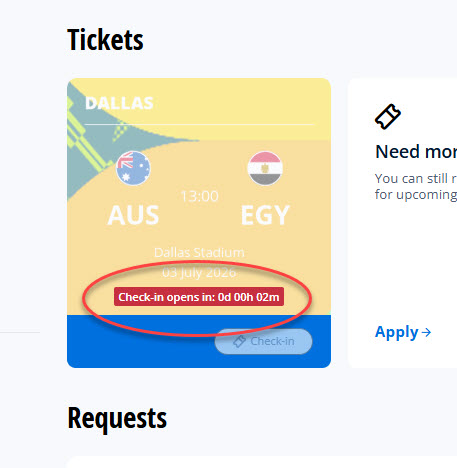Click the Tickets section heading
Screen dimensions: 457x468
[105, 40]
